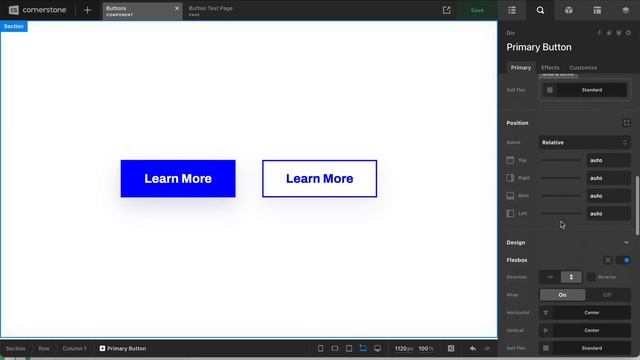
Task: Open the Relative position dropdown
Action: (584, 142)
